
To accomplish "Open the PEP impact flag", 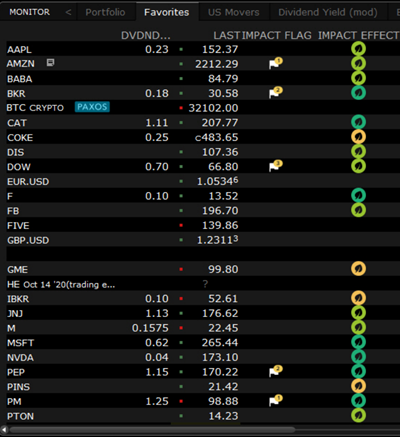I will 275,371.
